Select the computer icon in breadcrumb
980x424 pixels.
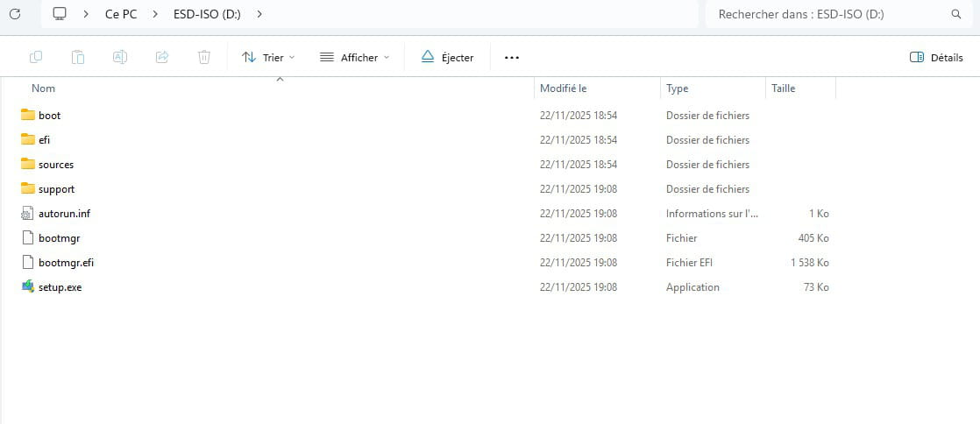tap(60, 14)
